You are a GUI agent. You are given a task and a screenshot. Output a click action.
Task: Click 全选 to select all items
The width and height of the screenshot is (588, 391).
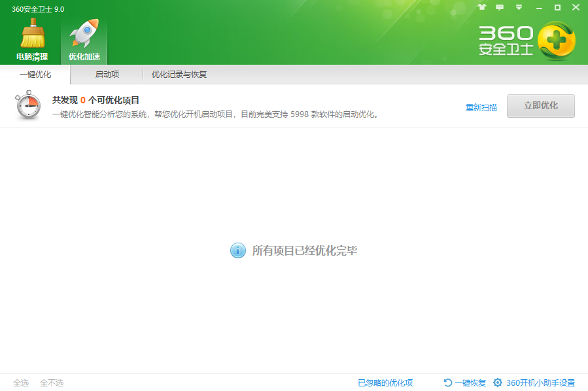click(21, 383)
